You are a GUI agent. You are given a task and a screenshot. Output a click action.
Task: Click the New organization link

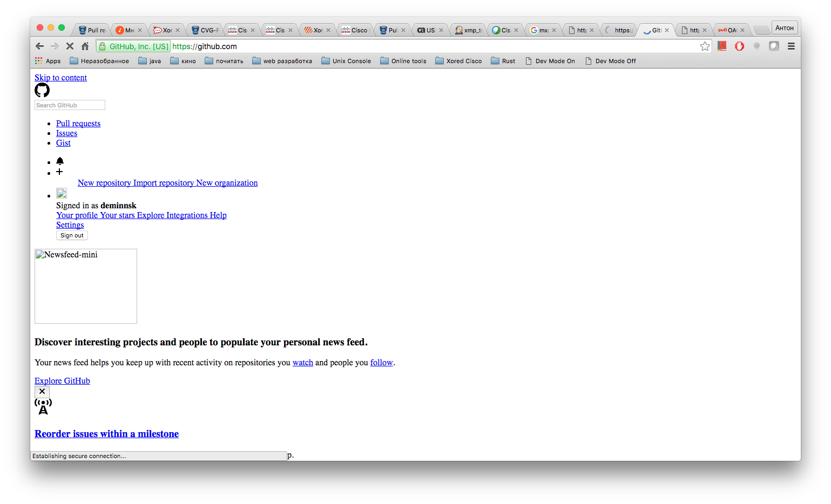click(x=227, y=183)
